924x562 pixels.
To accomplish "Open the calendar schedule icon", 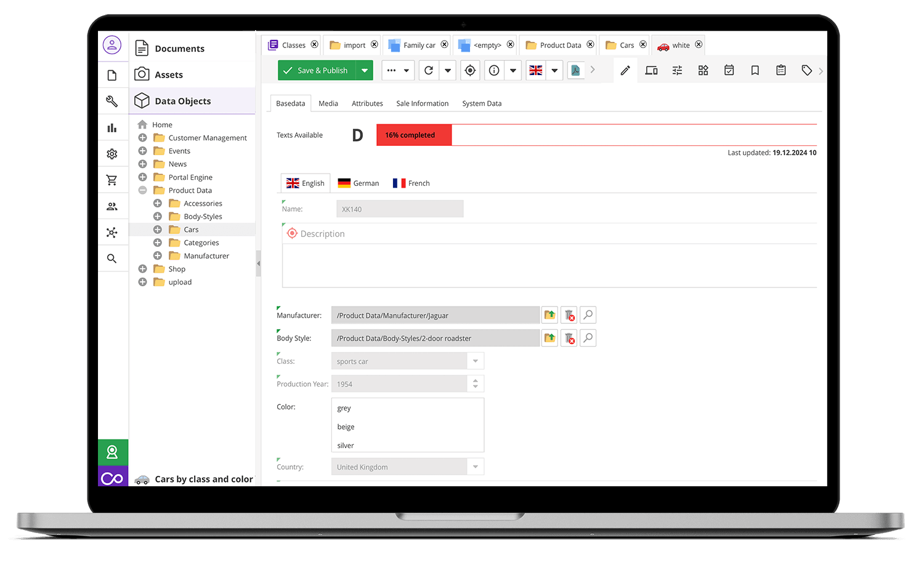I will pos(729,71).
